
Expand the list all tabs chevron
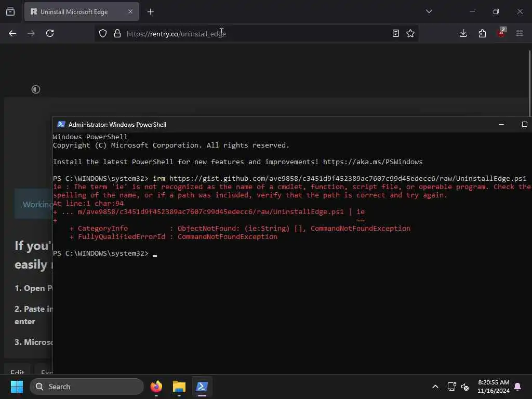(x=429, y=11)
